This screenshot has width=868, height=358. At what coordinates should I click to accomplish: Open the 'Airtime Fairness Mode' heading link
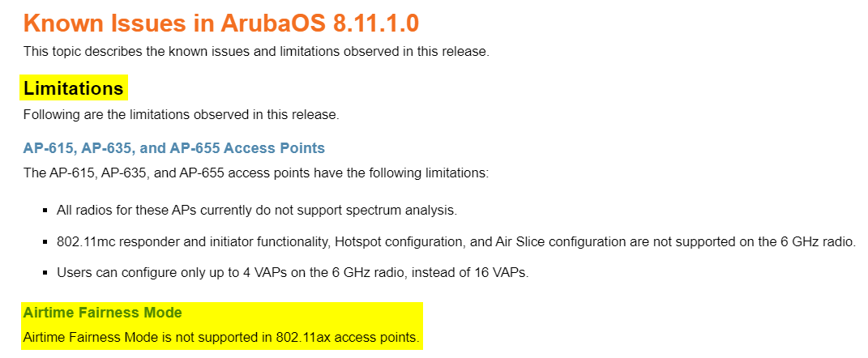(x=103, y=313)
